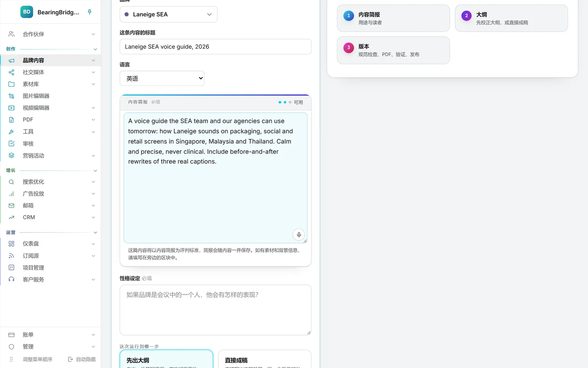
Task: Click the 可用 status indicator in brief header
Action: [x=291, y=102]
